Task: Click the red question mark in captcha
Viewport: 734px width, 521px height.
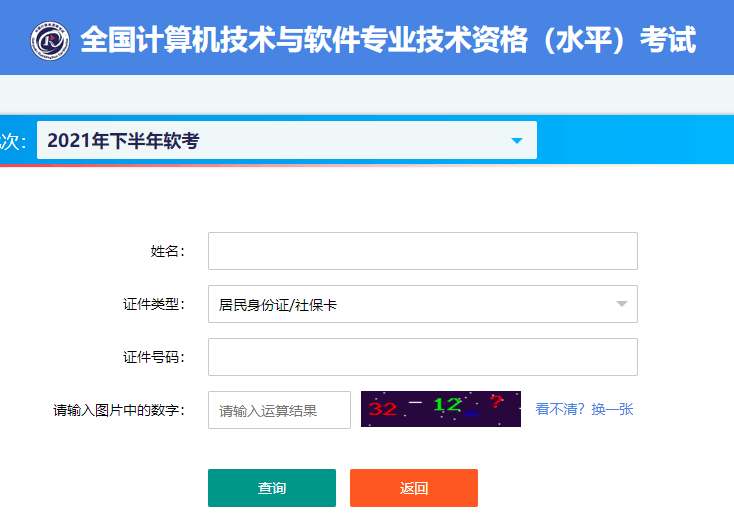Action: point(495,401)
